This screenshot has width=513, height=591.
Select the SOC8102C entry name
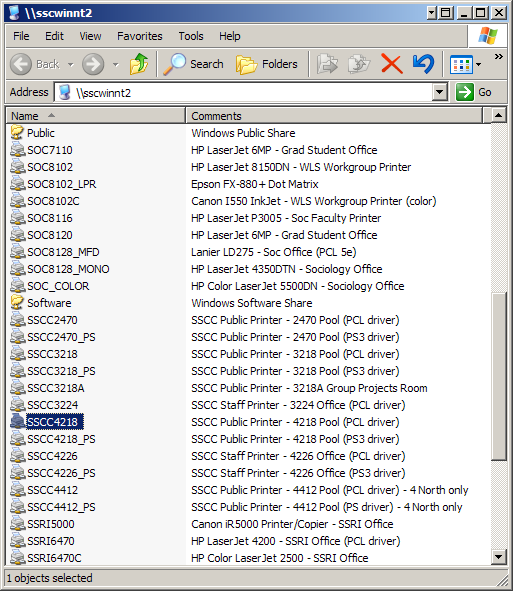point(53,201)
